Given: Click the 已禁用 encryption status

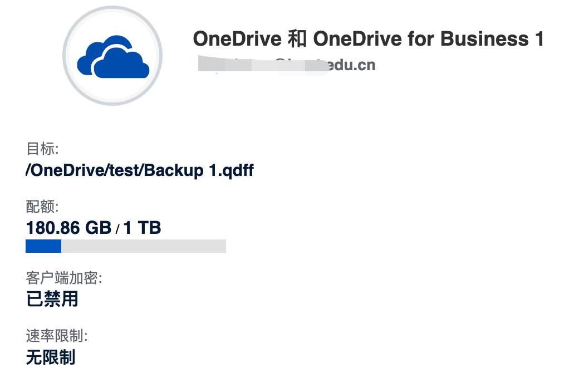Looking at the screenshot, I should point(52,299).
